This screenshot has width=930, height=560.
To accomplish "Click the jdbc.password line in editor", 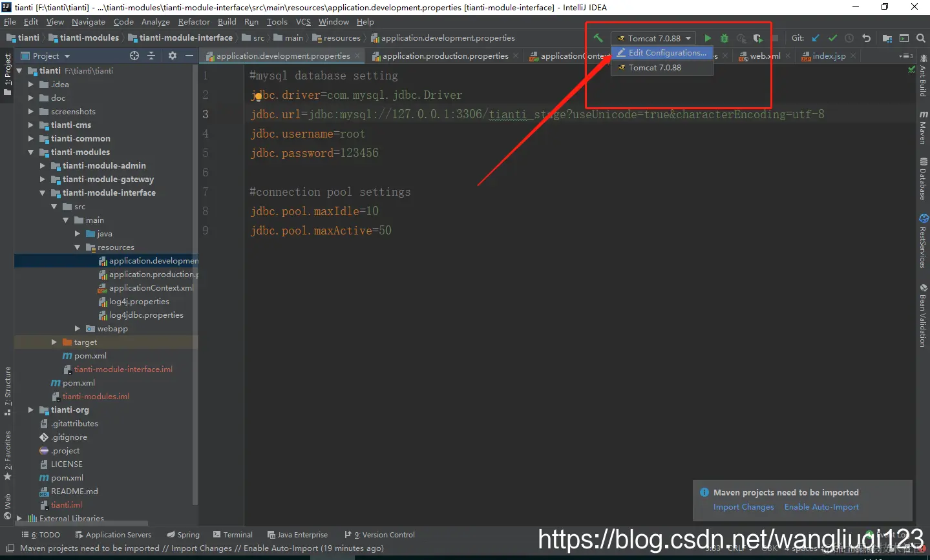I will point(314,153).
